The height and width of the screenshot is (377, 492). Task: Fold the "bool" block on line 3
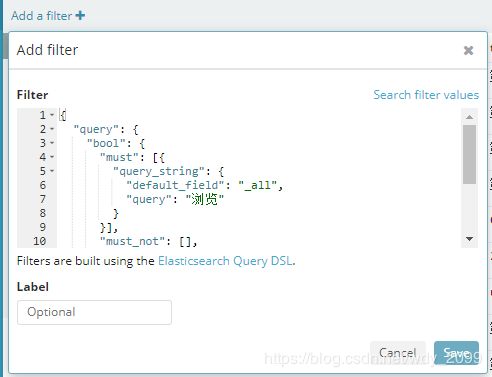pos(52,143)
